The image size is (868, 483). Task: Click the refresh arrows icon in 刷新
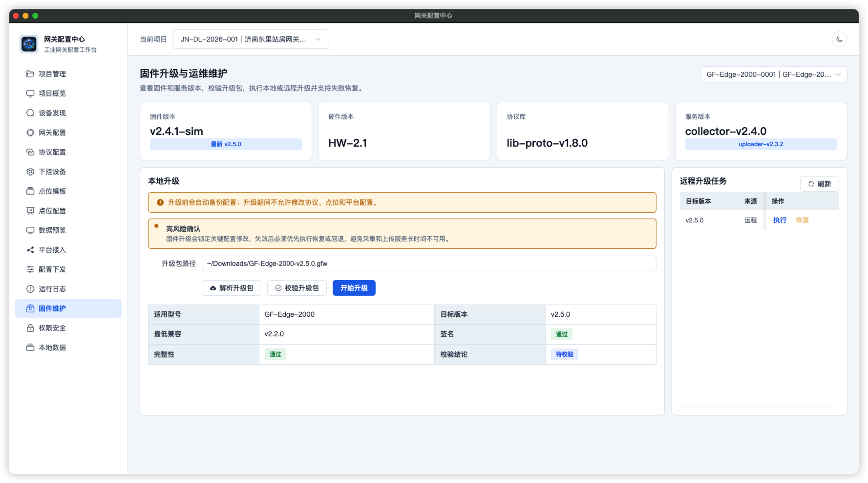click(811, 184)
